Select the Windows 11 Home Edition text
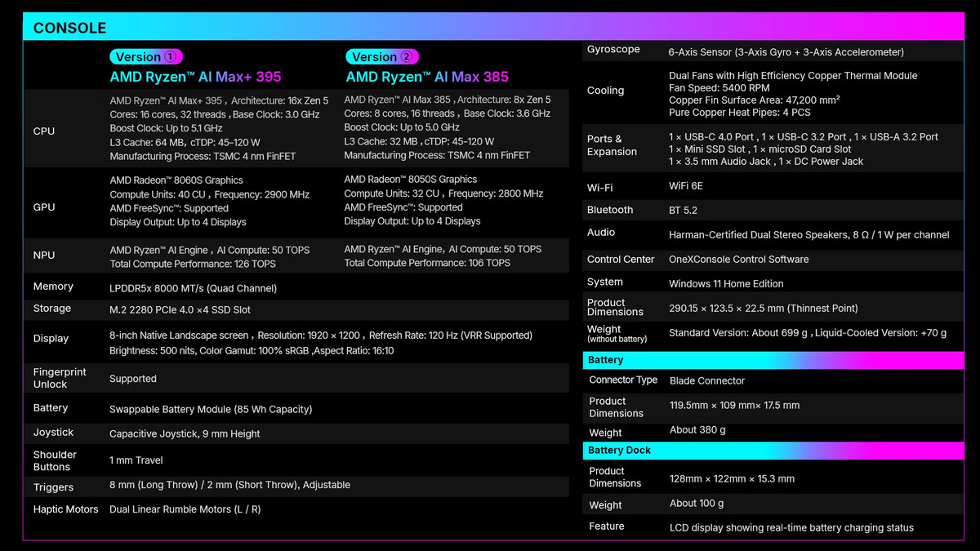980x551 pixels. (726, 284)
